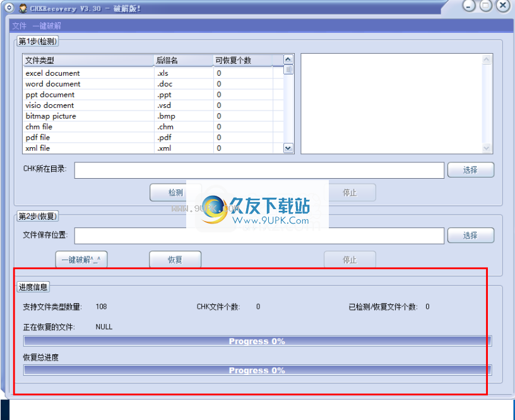Screen dimensions: 515x420
Task: Select the excel document row
Action: pos(153,73)
